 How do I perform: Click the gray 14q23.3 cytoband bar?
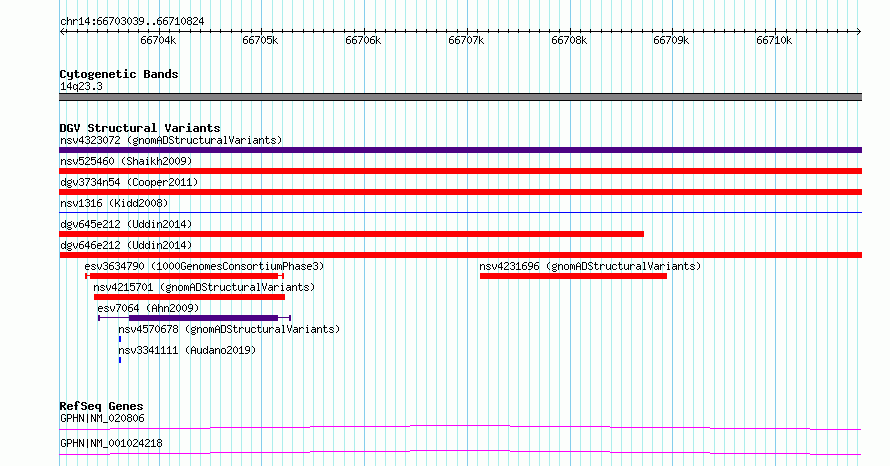click(460, 97)
